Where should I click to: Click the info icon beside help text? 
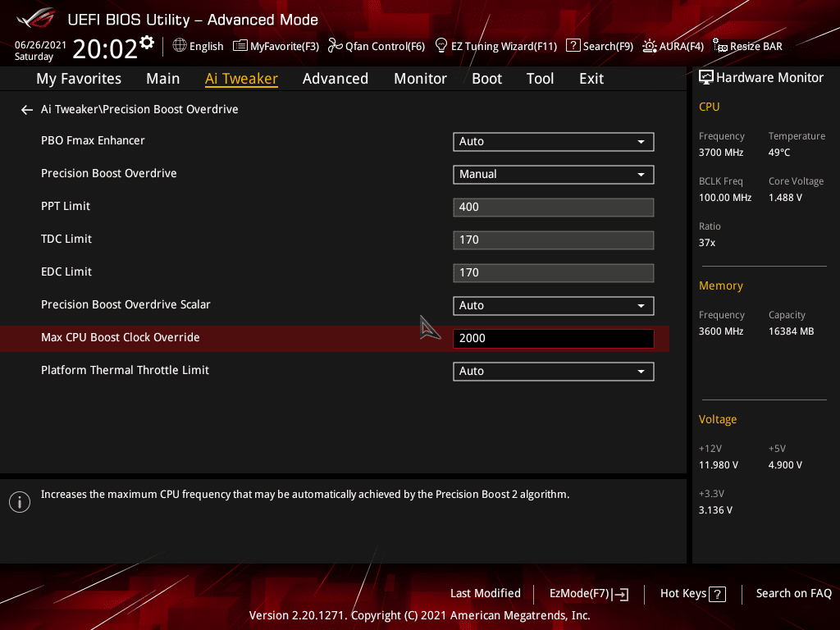20,502
